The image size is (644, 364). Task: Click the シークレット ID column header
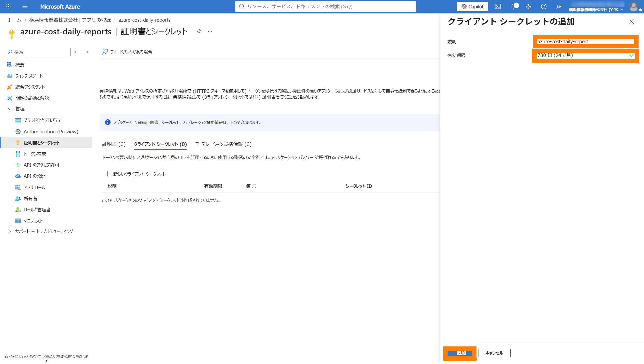359,186
